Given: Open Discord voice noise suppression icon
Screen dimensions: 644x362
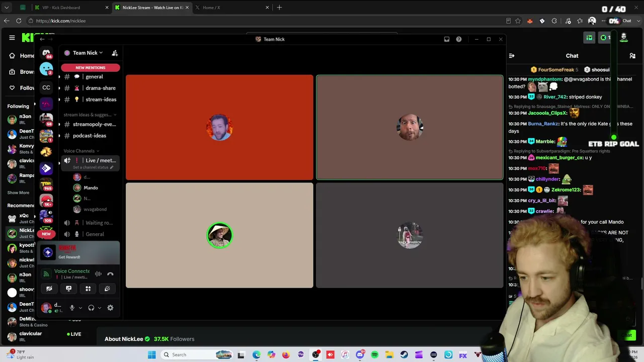Looking at the screenshot, I should [x=98, y=274].
